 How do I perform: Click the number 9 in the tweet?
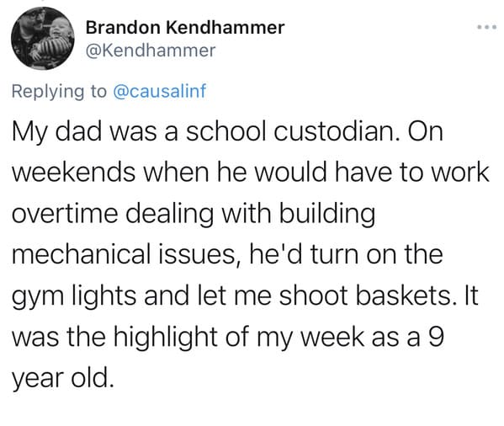pos(437,337)
